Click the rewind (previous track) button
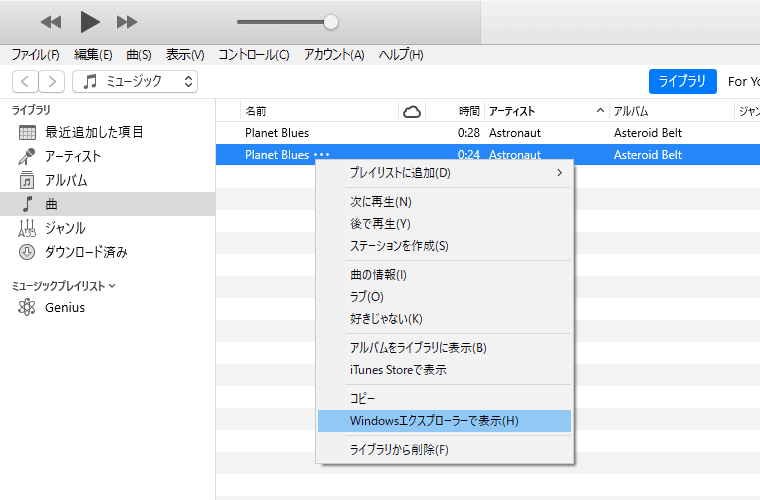Screen dimensions: 760x500 [51, 22]
